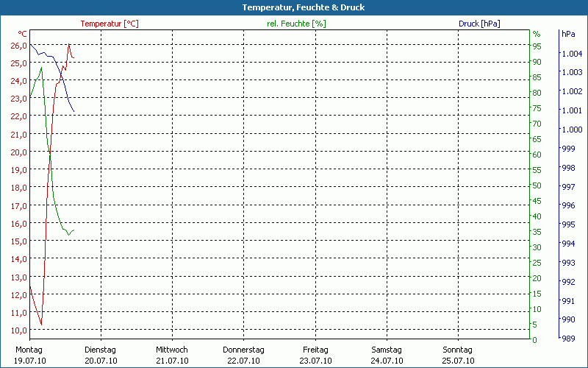Click the 'Samstag' day label

pos(387,350)
